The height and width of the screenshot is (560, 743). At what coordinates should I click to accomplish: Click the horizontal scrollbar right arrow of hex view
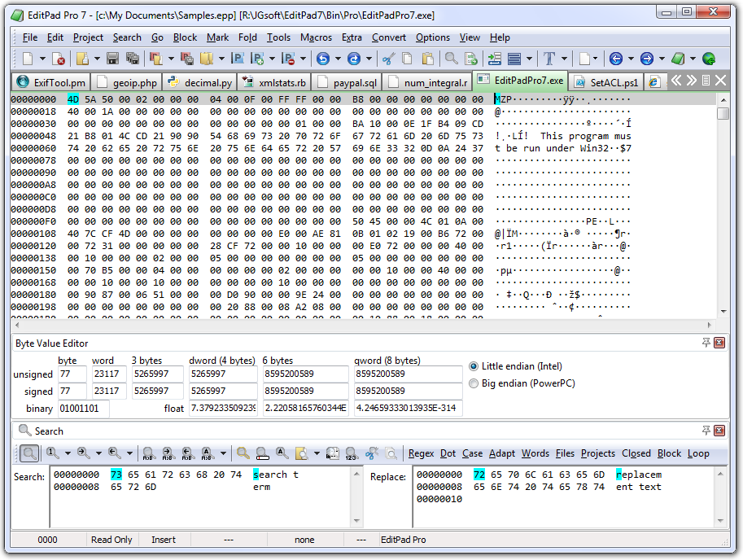pos(710,325)
